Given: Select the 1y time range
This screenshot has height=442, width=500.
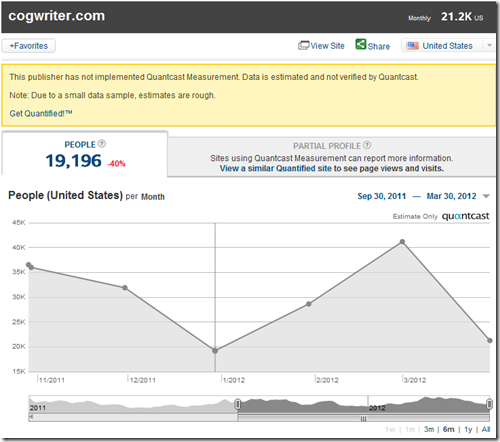Looking at the screenshot, I should coord(468,429).
